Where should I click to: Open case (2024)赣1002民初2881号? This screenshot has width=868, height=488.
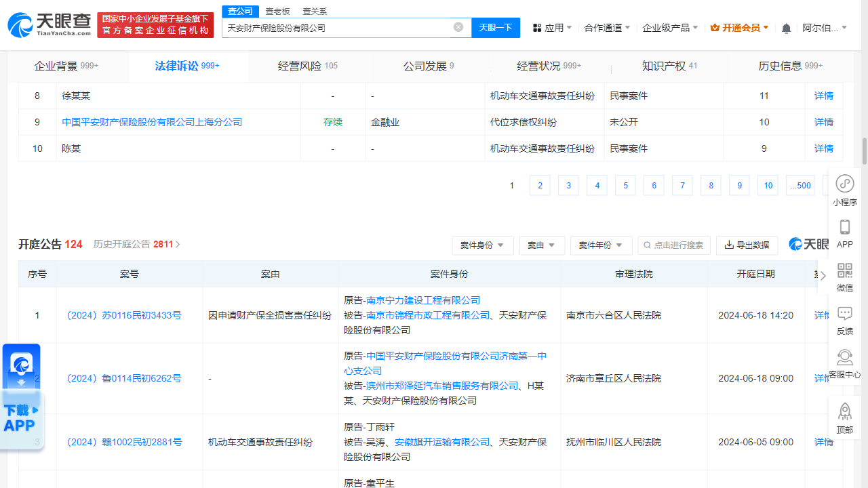pyautogui.click(x=124, y=442)
